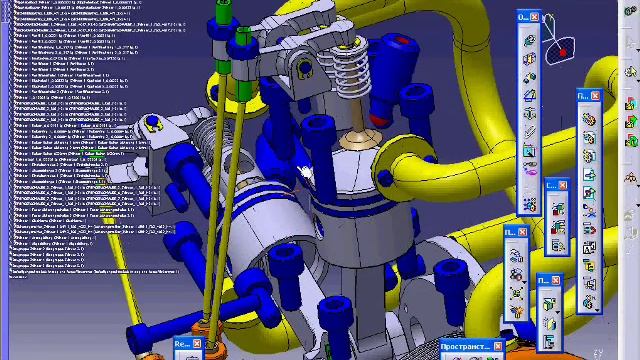Close the 'Re...' toolbar at the bottom
The width and height of the screenshot is (640, 360).
[197, 344]
